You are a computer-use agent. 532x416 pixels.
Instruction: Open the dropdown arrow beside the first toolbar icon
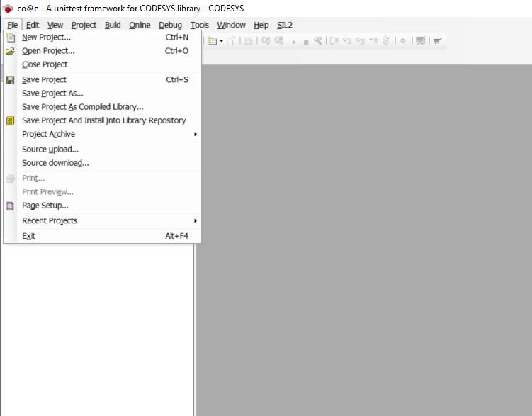pos(221,41)
